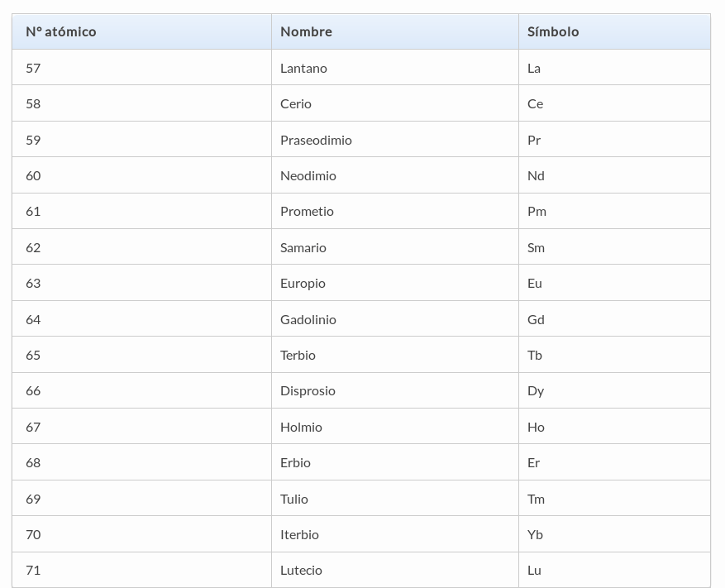Select the Lantano name cell
The width and height of the screenshot is (725, 588).
tap(395, 68)
